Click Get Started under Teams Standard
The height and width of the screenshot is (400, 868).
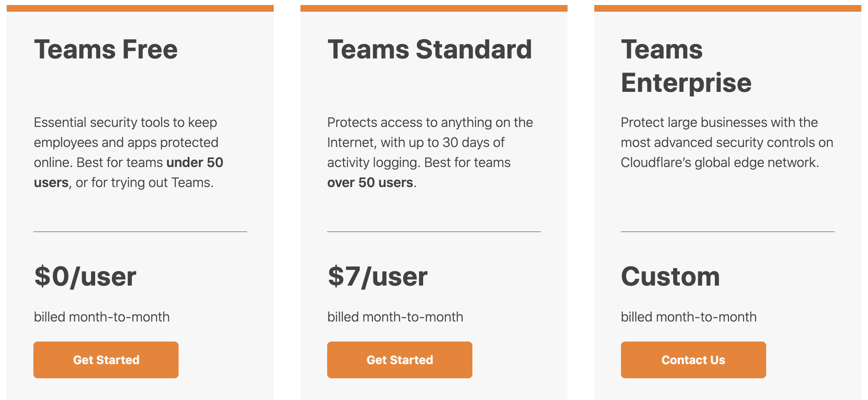point(399,359)
